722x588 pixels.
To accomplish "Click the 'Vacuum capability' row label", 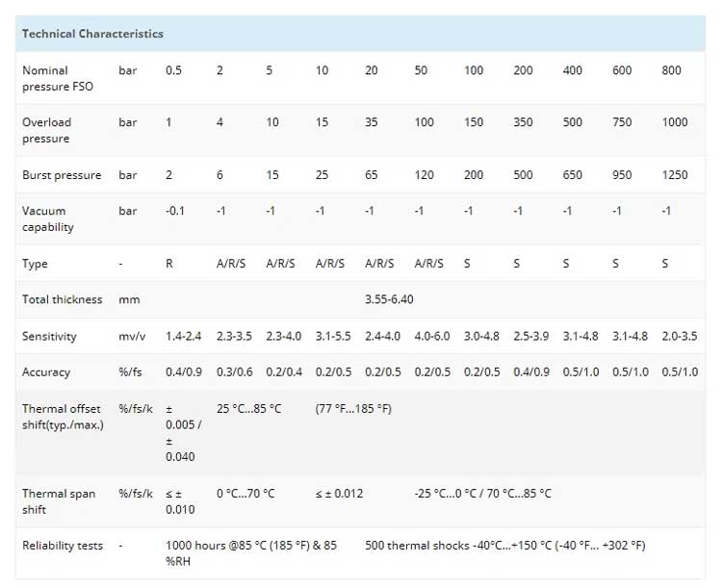I will point(48,218).
